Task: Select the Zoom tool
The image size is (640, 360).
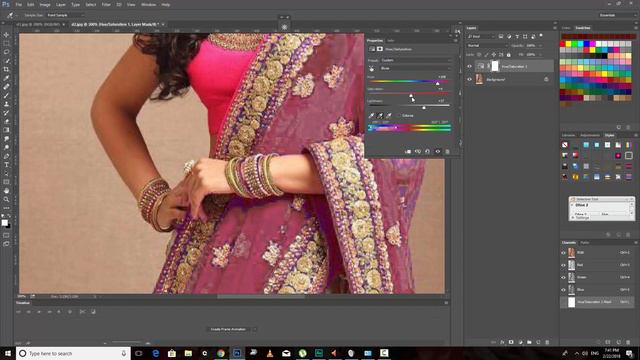Action: [6, 199]
